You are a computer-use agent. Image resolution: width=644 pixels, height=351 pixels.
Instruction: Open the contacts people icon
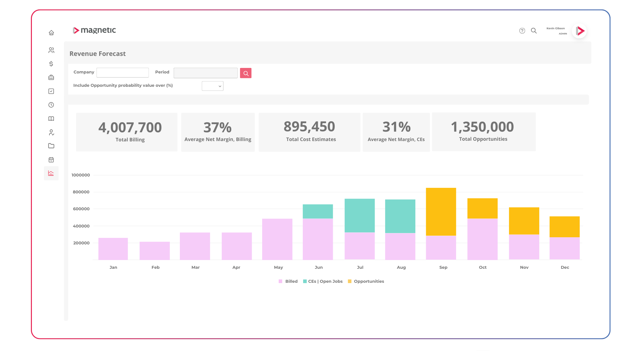pyautogui.click(x=51, y=50)
